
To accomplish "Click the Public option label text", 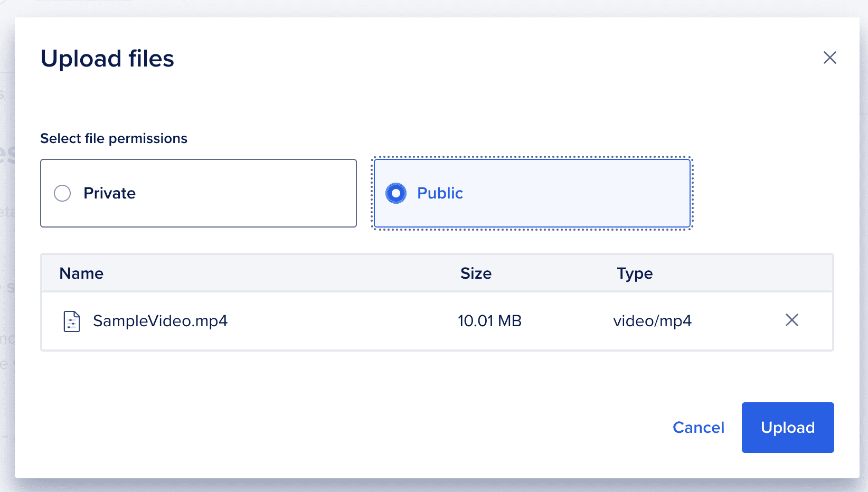I will (x=440, y=193).
